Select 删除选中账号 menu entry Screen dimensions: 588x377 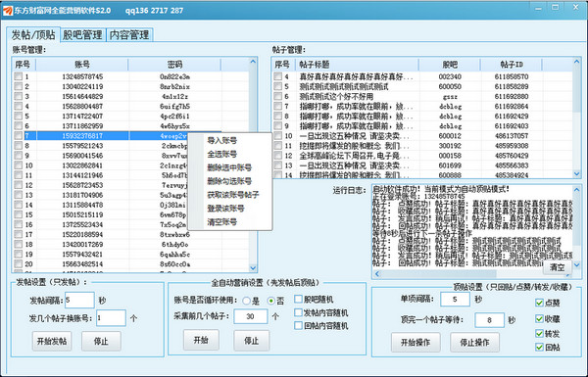pyautogui.click(x=229, y=167)
